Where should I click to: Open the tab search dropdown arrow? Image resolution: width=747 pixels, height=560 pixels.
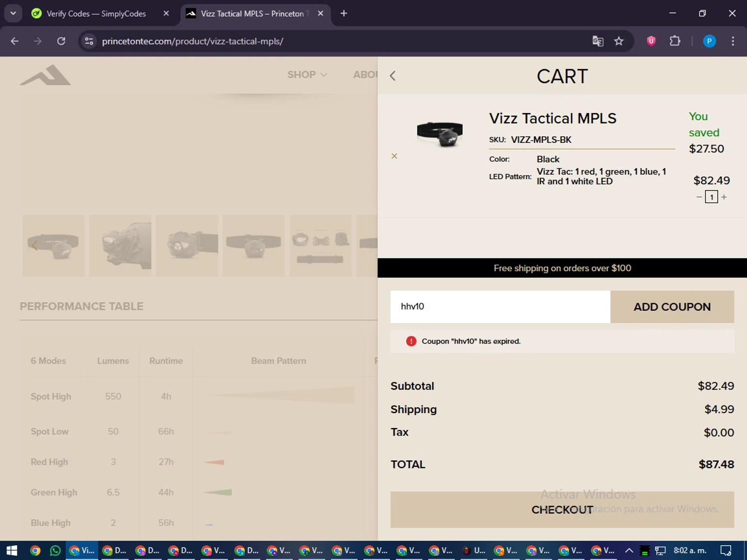(x=13, y=13)
